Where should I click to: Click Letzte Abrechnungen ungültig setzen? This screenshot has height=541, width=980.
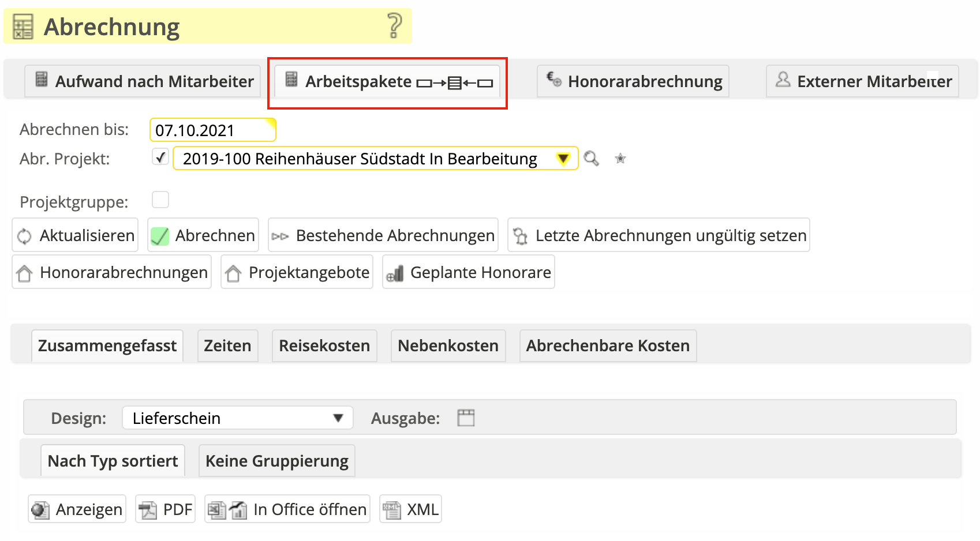pyautogui.click(x=659, y=235)
